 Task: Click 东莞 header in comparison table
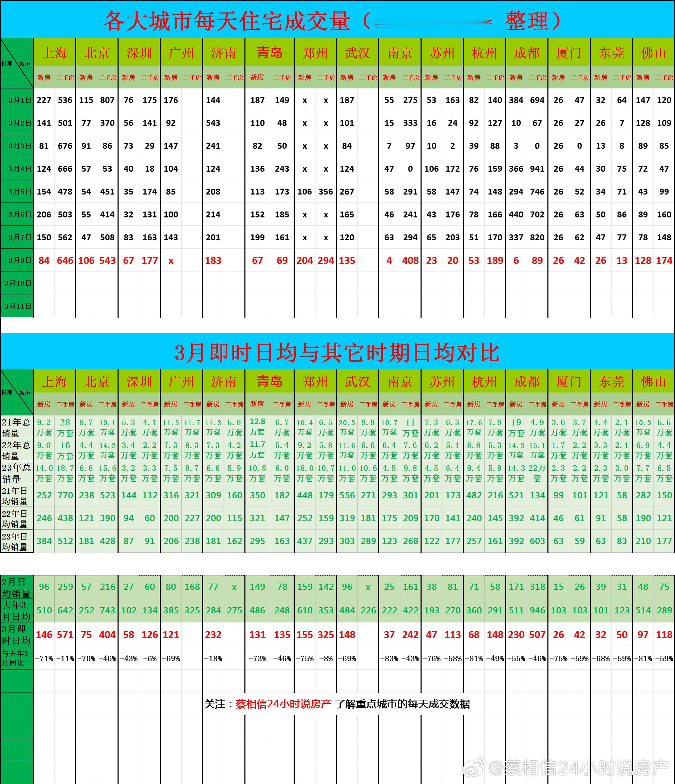click(x=611, y=381)
